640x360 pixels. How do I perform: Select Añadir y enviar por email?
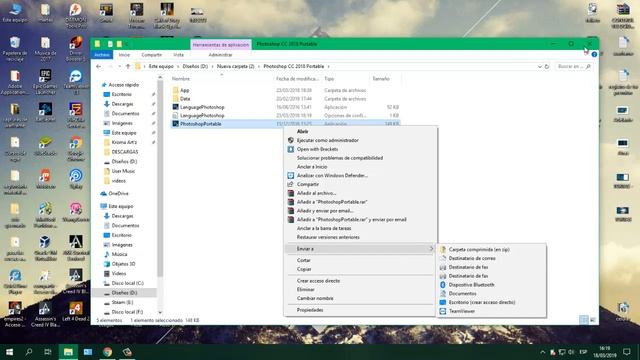coord(325,211)
